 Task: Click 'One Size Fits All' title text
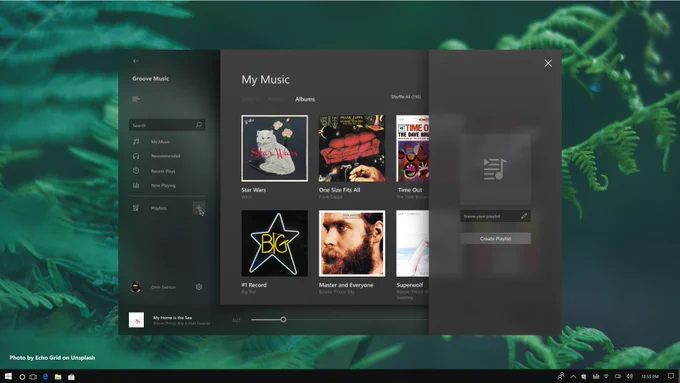[x=339, y=190]
